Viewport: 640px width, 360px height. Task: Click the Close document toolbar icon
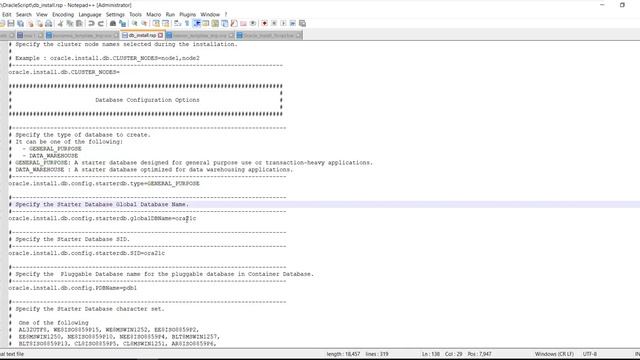30,23
